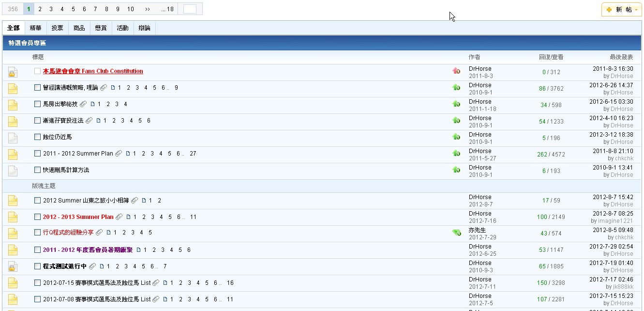The width and height of the screenshot is (644, 311).
Task: Tick the checkbox for 曾經講過戰策略, 理論
Action: point(37,88)
